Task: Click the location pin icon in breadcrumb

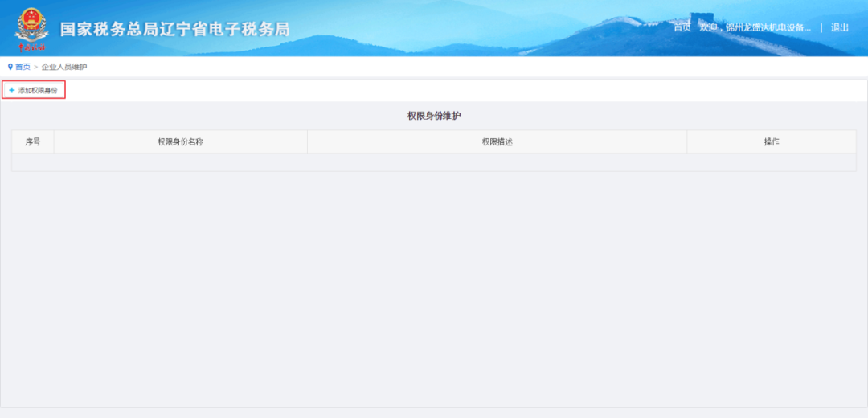Action: [10, 67]
